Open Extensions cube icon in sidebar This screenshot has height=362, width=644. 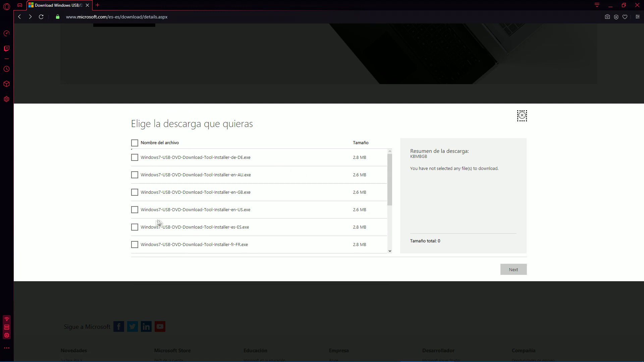tap(7, 84)
